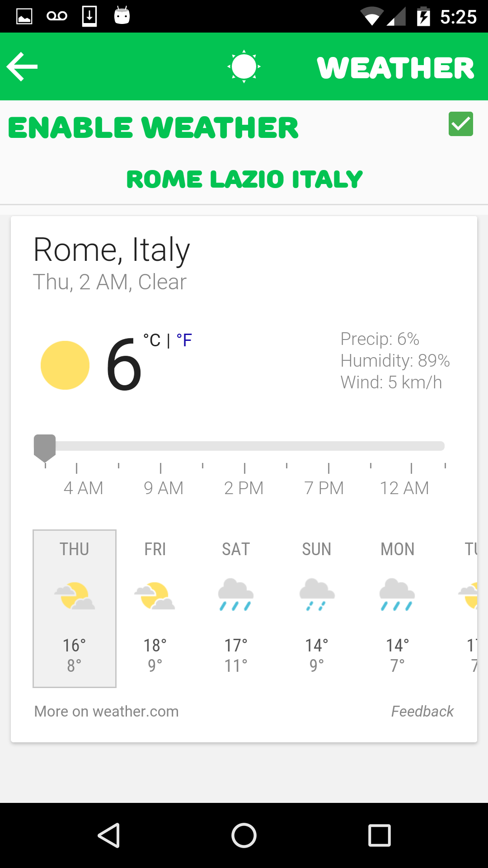Open Android recent apps

[379, 835]
